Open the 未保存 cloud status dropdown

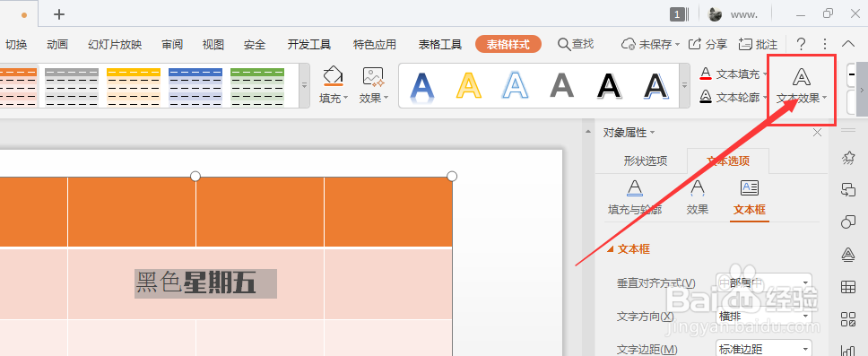(651, 44)
